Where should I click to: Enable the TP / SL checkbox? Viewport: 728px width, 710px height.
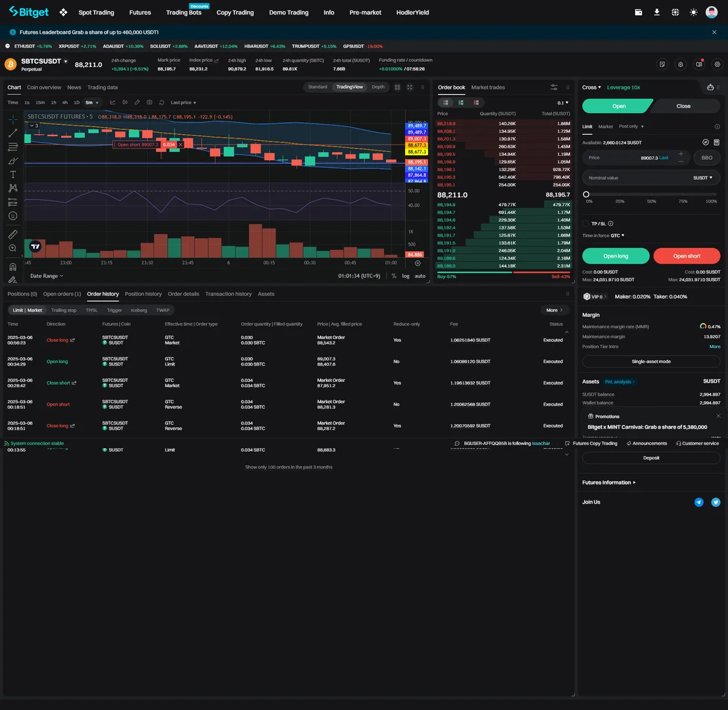coord(586,224)
